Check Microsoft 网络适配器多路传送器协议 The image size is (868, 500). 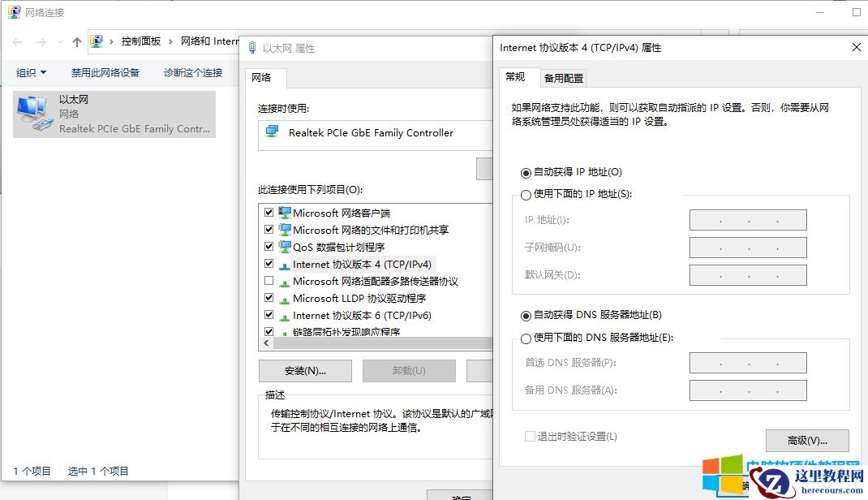point(269,280)
